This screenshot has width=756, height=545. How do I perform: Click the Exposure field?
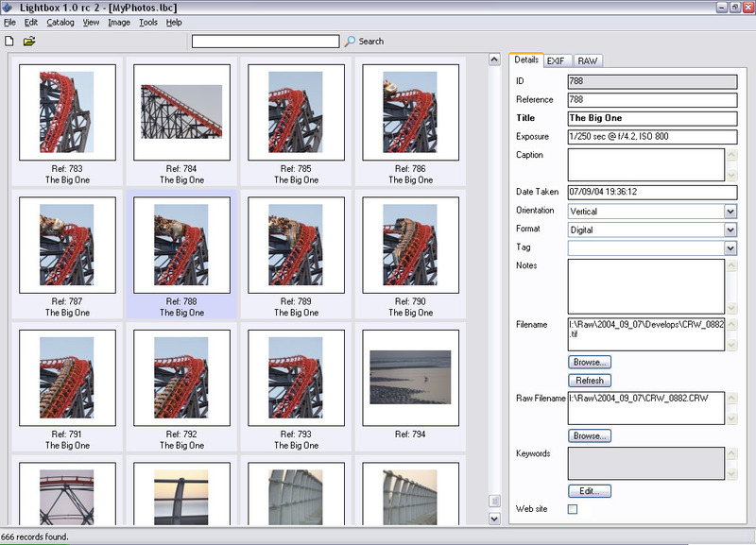click(x=652, y=136)
